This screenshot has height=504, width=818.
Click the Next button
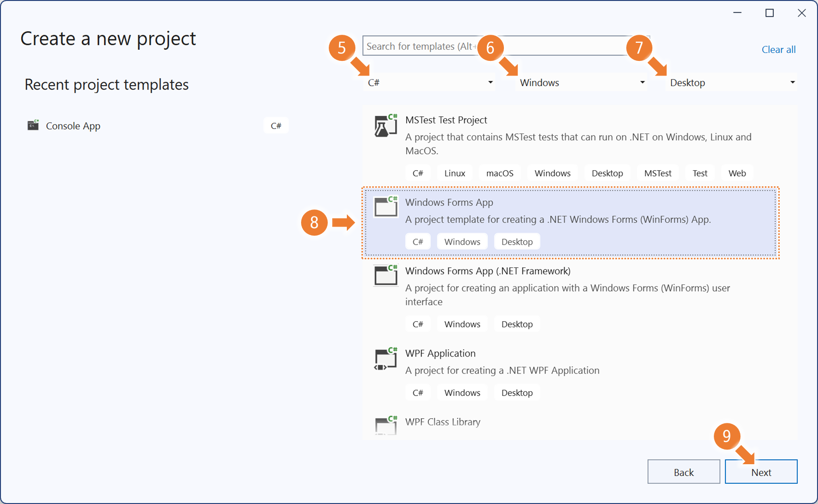pos(761,472)
